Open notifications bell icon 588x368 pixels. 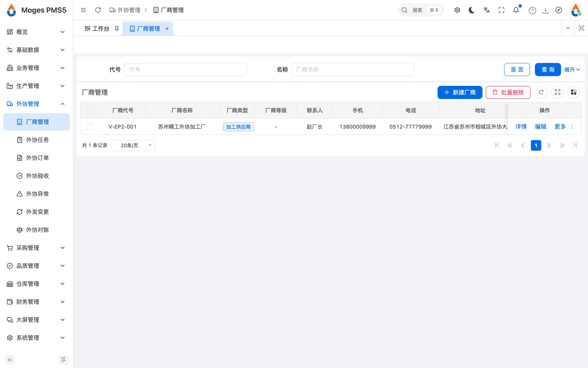tap(516, 10)
